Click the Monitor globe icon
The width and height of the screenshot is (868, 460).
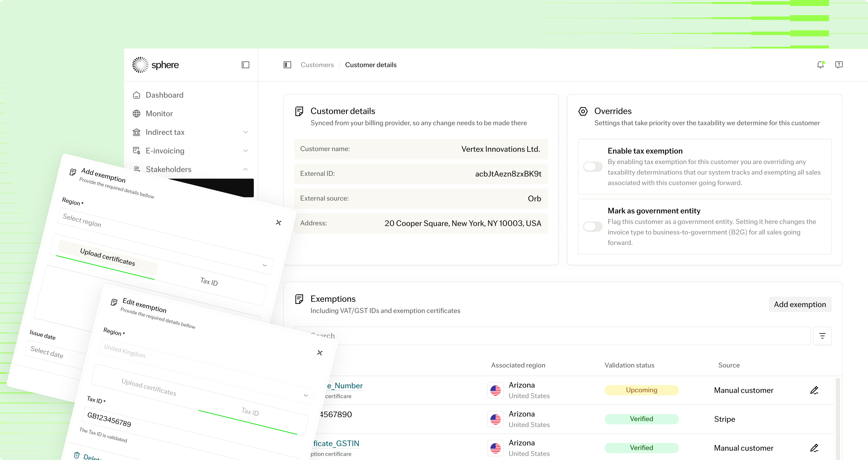137,113
